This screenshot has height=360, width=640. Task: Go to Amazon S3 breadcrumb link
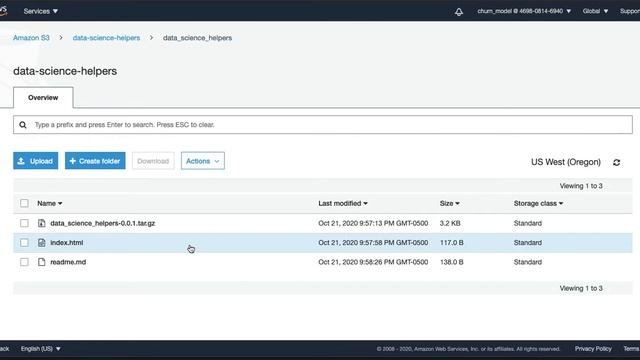tap(31, 38)
